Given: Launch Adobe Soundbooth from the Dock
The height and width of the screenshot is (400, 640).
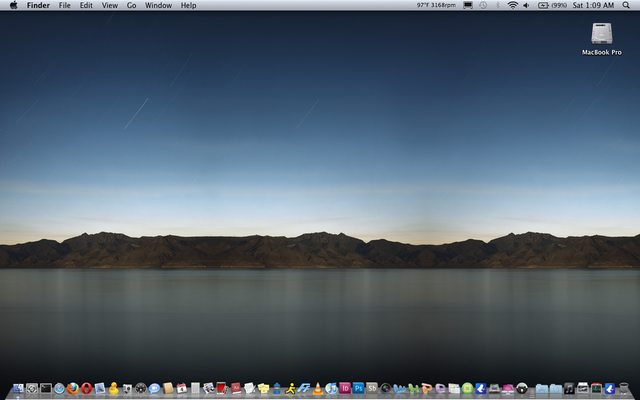Looking at the screenshot, I should point(372,388).
